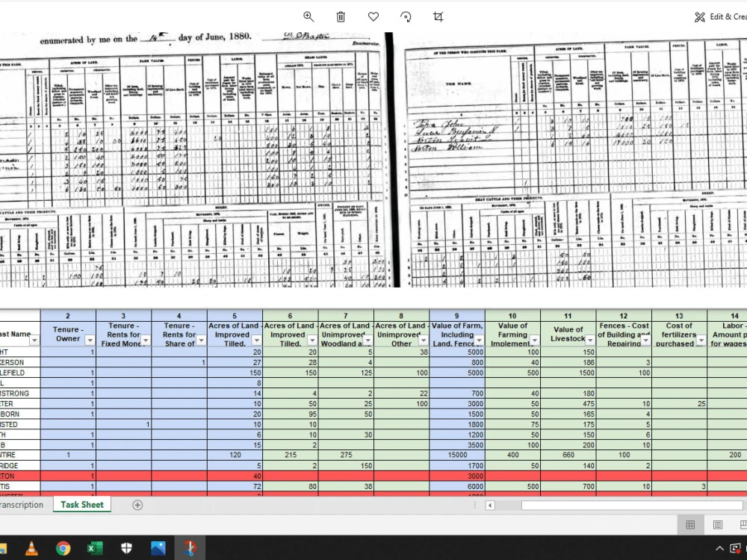Open the Edit & Create menu
747x560 pixels.
[720, 16]
